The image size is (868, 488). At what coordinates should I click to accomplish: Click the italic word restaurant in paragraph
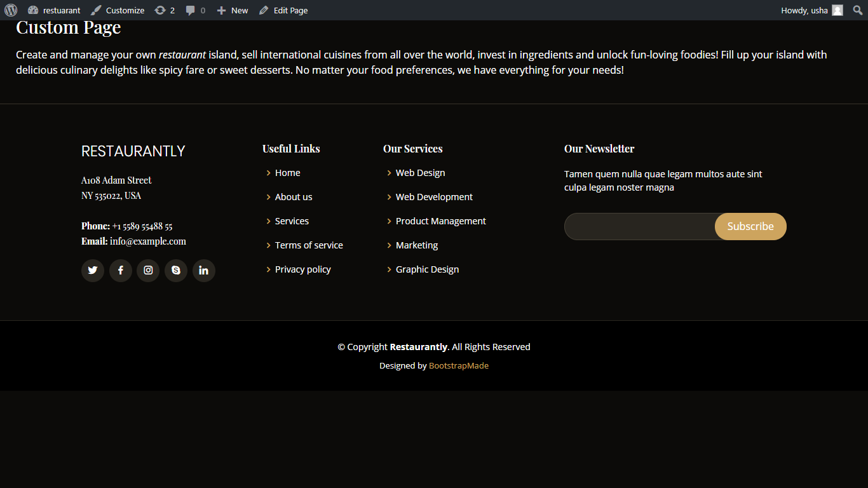[x=182, y=55]
